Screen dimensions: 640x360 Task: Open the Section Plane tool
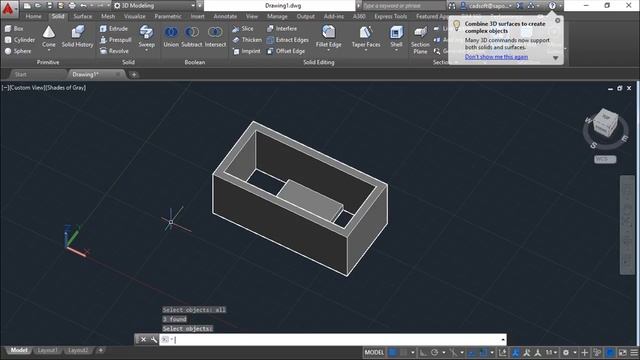coord(420,39)
